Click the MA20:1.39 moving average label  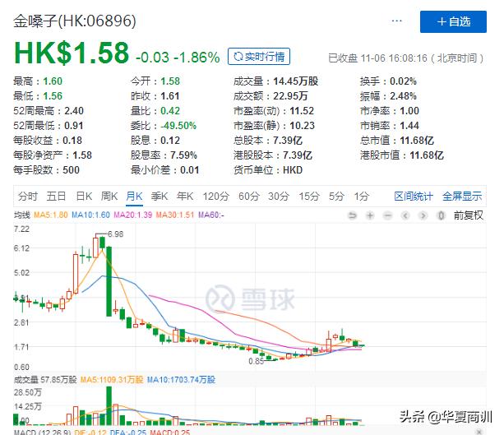coord(133,215)
